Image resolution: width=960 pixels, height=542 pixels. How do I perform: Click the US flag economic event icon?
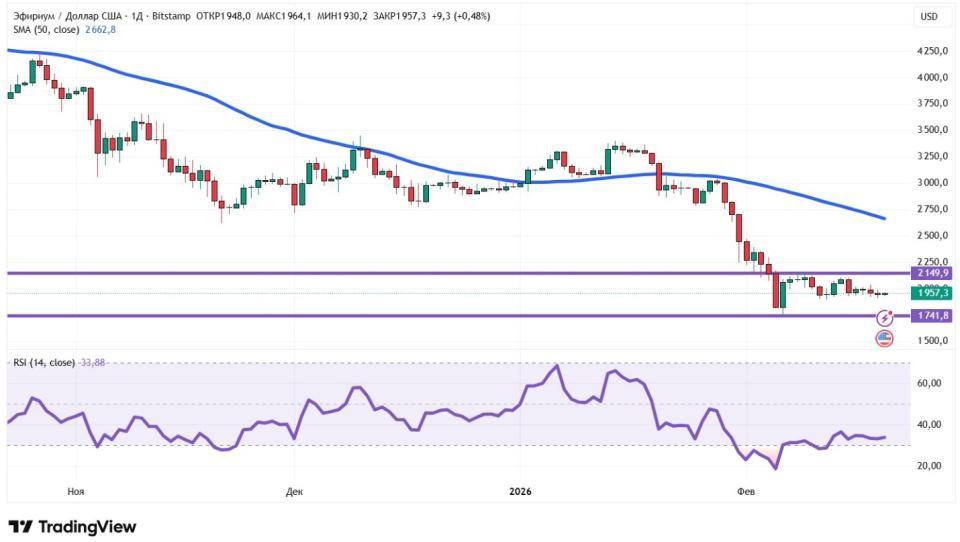click(884, 338)
